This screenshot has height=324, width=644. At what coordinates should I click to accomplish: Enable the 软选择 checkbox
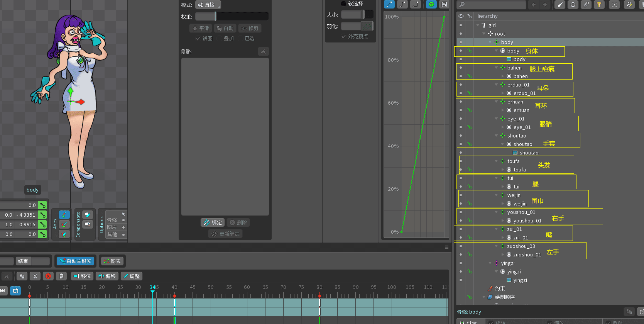point(343,4)
